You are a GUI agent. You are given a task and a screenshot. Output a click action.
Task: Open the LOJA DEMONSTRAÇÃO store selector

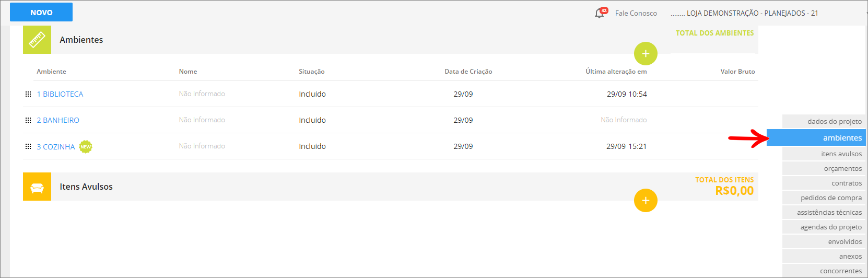(745, 13)
